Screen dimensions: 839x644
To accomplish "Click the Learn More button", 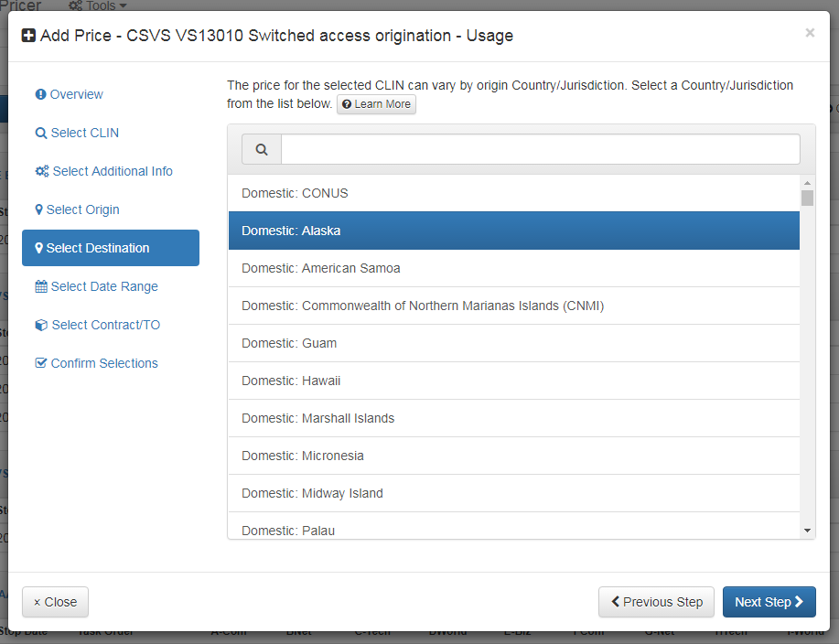I will pyautogui.click(x=376, y=104).
